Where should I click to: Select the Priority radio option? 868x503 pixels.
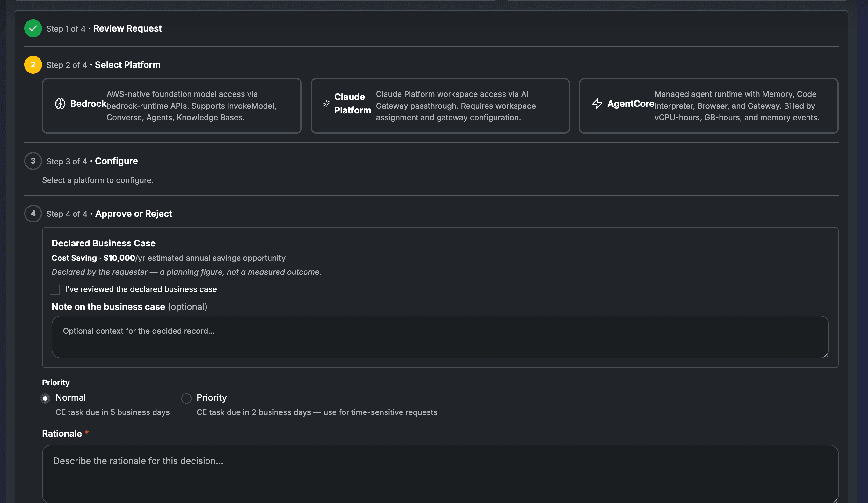pos(186,398)
